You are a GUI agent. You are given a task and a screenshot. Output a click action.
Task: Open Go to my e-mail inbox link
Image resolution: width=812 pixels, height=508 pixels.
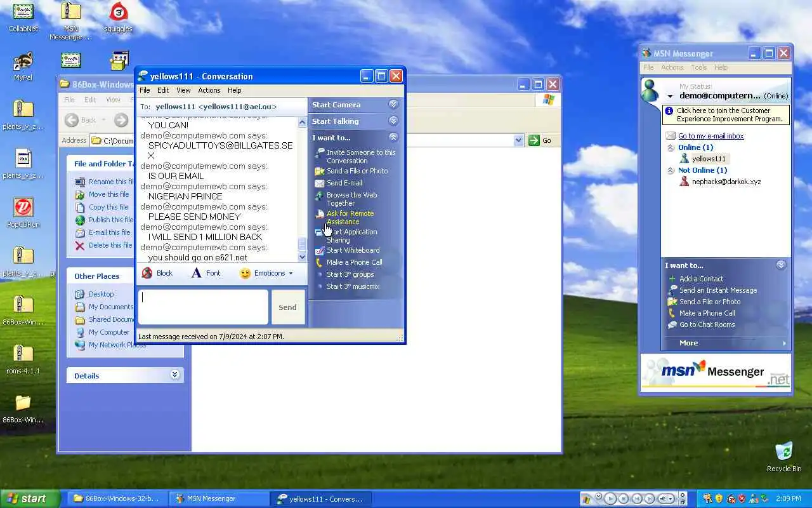click(x=711, y=136)
